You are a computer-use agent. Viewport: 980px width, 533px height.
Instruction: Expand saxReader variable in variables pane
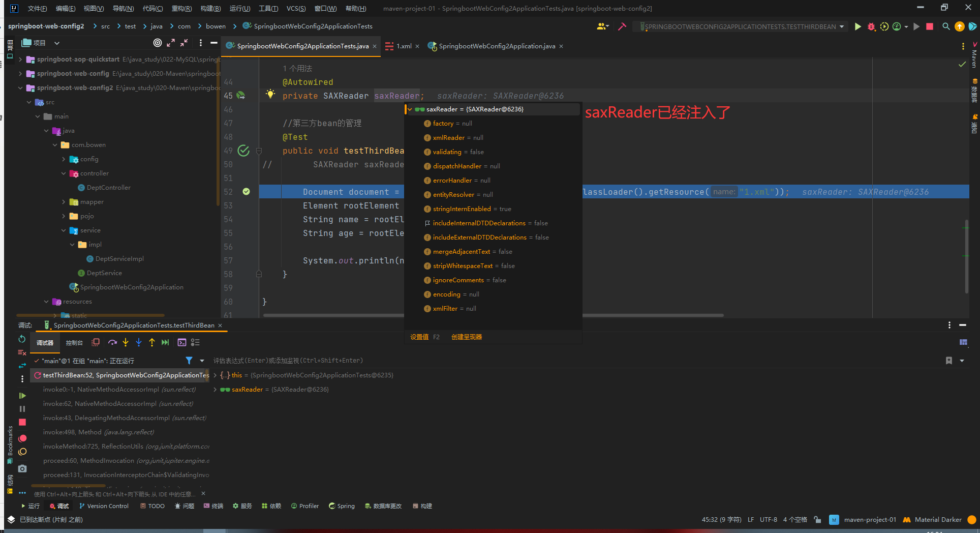coord(215,390)
